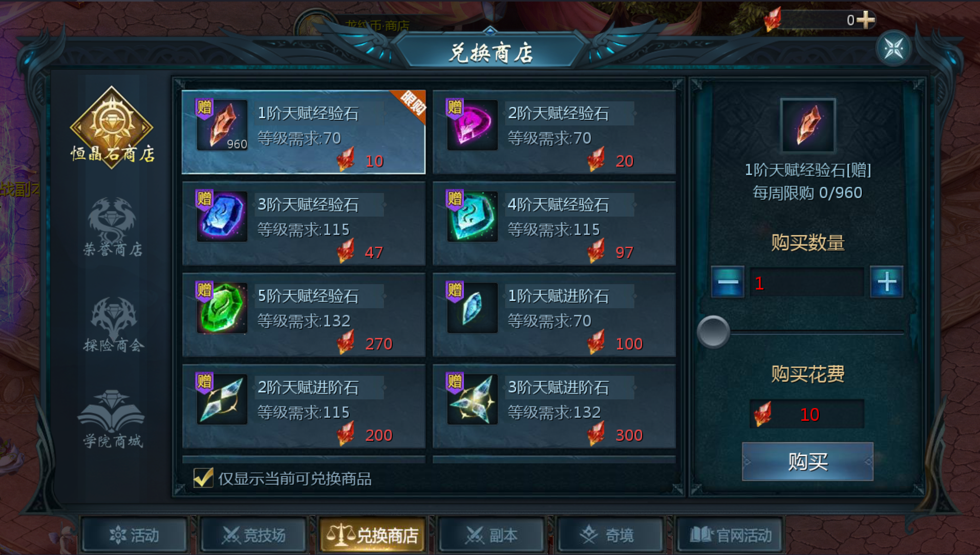
Task: Close the 兑换商店 window
Action: [893, 49]
